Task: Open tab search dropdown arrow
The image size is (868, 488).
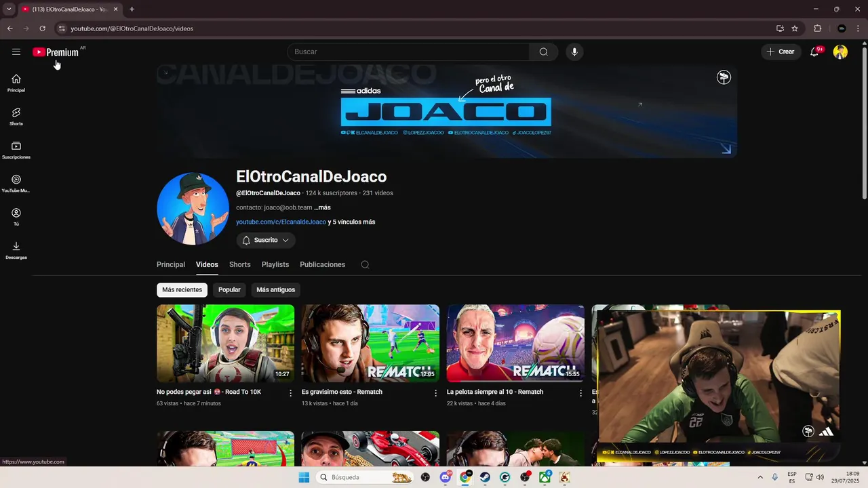Action: click(9, 9)
